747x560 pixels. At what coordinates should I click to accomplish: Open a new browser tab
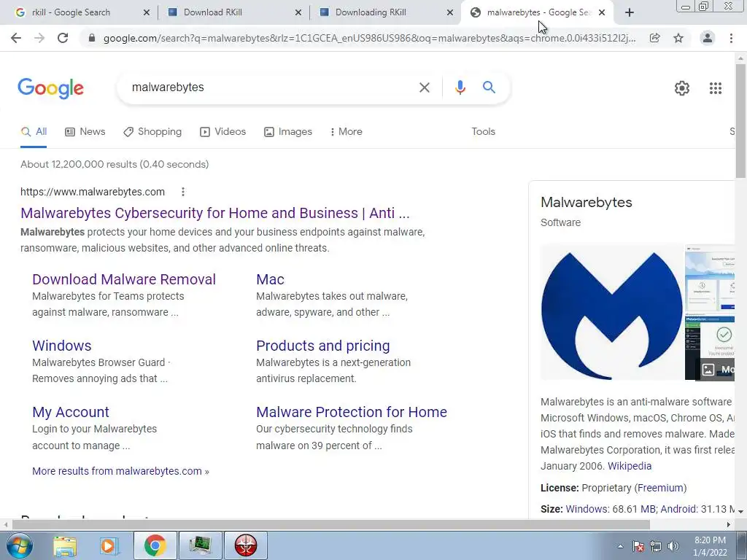pyautogui.click(x=630, y=12)
